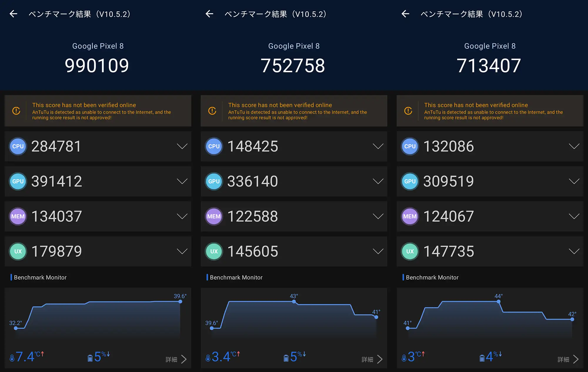Expand the CPU 132086 score row
Image resolution: width=588 pixels, height=372 pixels.
(x=574, y=146)
